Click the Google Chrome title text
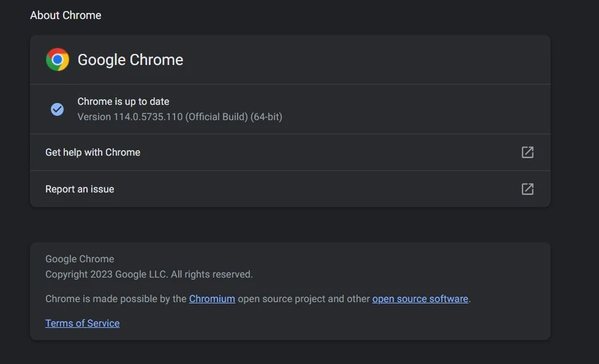 coord(130,60)
